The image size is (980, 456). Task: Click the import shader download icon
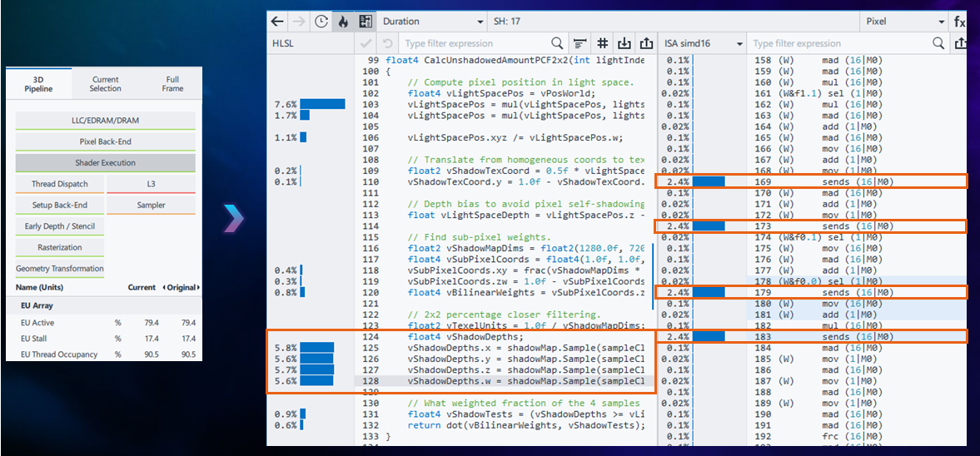tap(624, 43)
